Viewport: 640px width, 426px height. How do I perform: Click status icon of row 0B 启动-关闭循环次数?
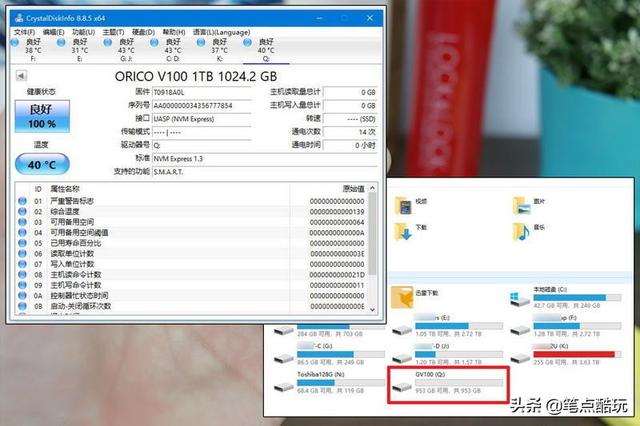pos(22,306)
